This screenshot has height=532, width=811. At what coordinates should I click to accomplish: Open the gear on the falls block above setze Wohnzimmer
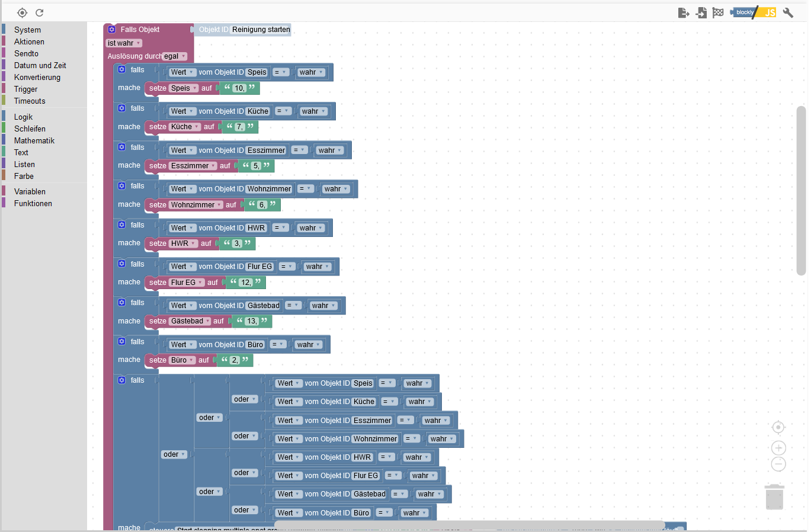(x=121, y=186)
